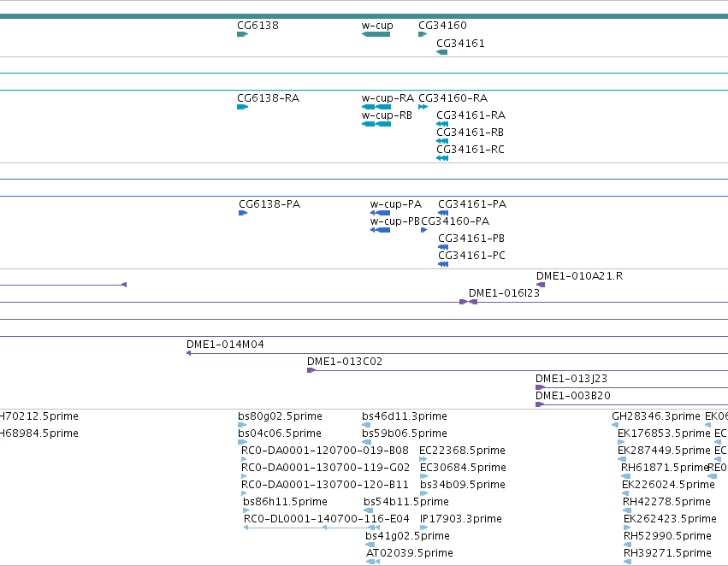Click the CG6138-PA protein label
The width and height of the screenshot is (728, 566).
pos(269,204)
